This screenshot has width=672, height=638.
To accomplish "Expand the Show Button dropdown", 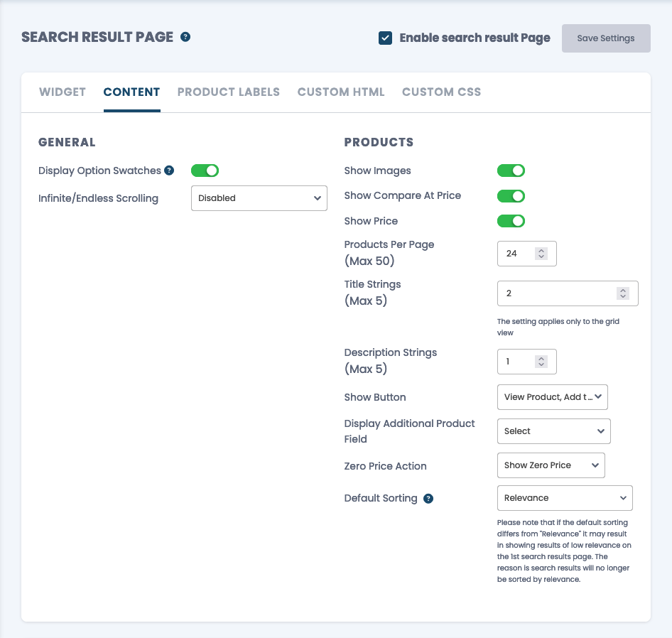I will click(553, 397).
